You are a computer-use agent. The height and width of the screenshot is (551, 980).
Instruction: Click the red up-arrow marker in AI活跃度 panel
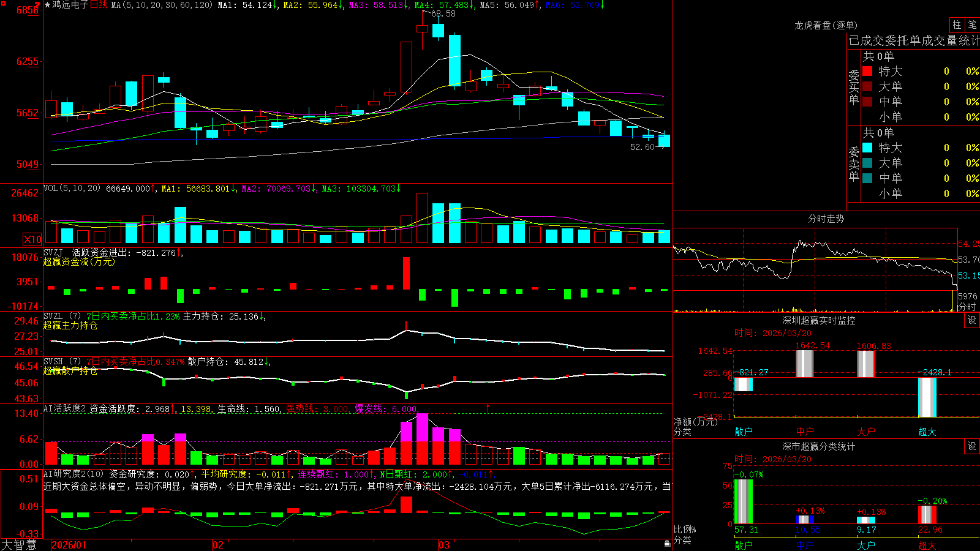(488, 408)
